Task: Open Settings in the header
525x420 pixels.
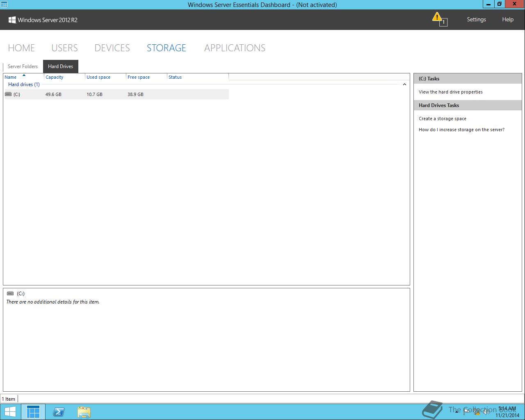Action: [476, 19]
